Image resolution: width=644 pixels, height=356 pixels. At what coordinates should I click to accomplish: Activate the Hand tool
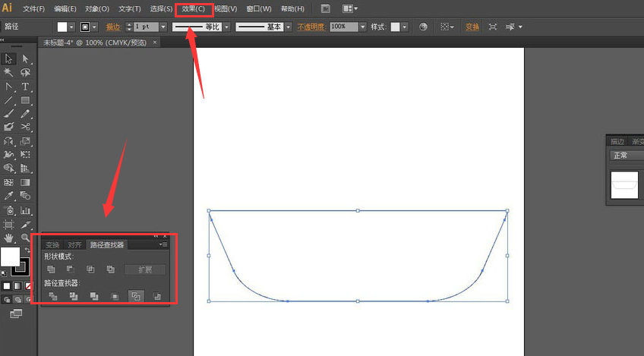[9, 238]
